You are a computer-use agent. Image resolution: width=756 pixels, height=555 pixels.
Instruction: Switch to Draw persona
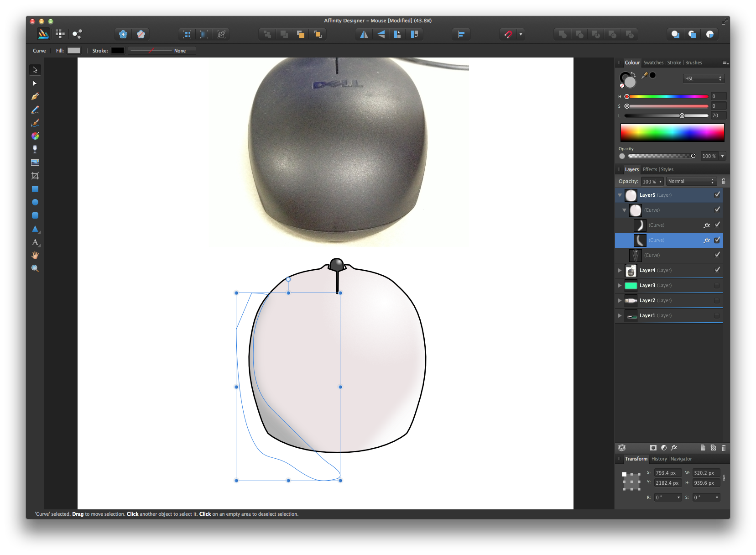point(43,34)
